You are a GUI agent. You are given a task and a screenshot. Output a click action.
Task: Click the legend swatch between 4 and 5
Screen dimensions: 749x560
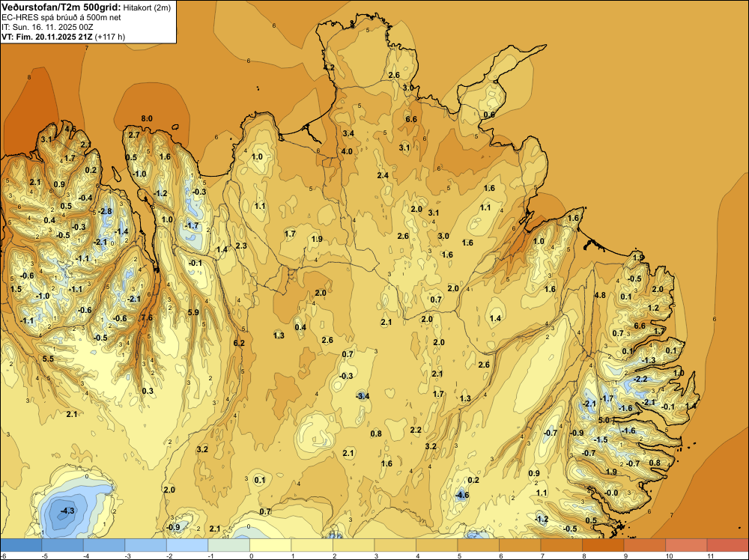[437, 545]
